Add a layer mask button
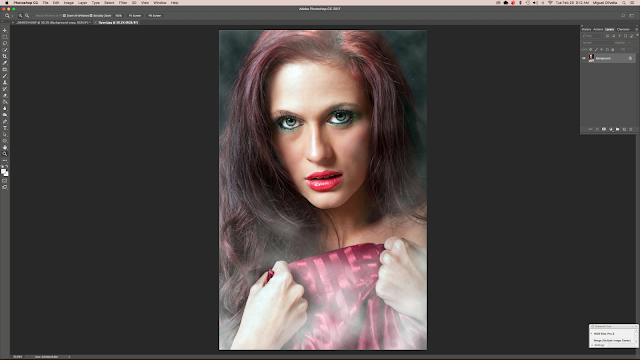The height and width of the screenshot is (360, 640). pos(604,129)
